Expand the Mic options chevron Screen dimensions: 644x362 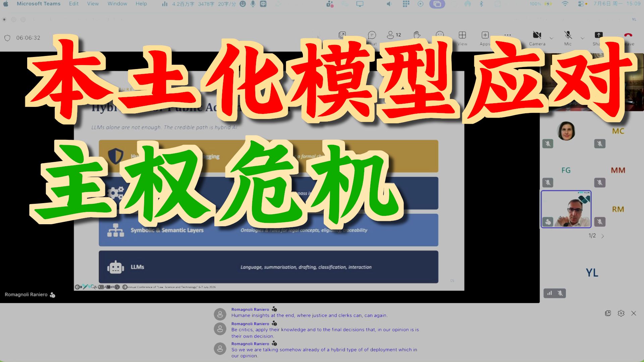pos(583,38)
